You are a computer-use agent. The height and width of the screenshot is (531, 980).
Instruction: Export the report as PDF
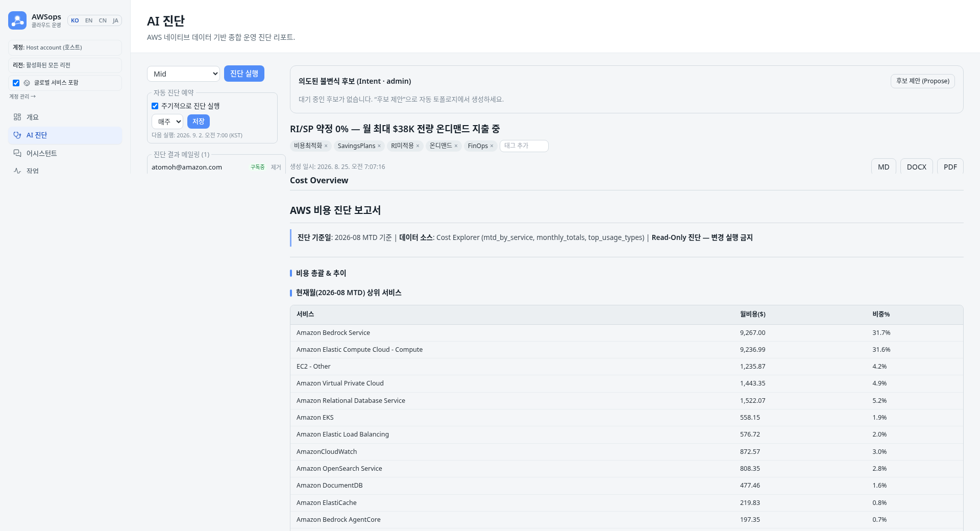point(950,166)
